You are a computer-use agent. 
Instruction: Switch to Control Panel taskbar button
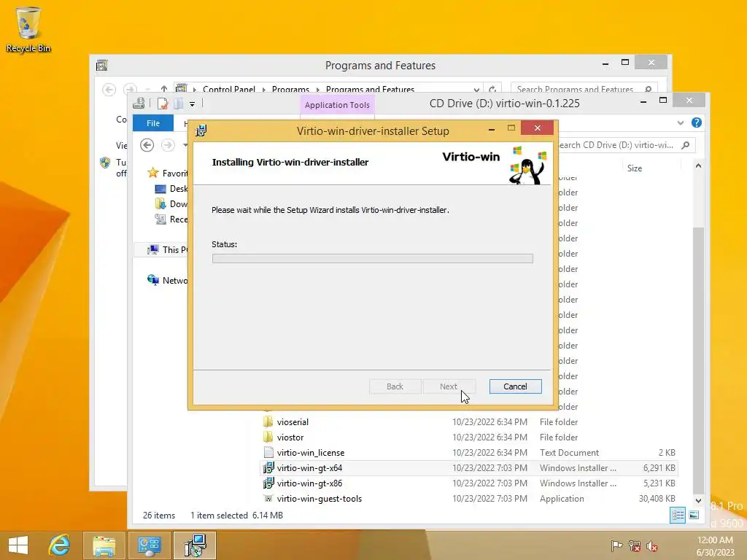point(149,545)
